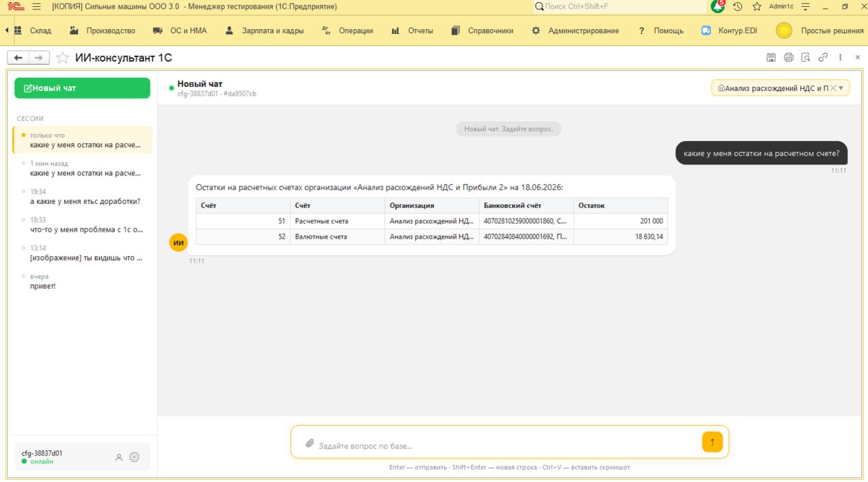Go back with the left arrow button
This screenshot has height=482, width=868.
(x=18, y=58)
